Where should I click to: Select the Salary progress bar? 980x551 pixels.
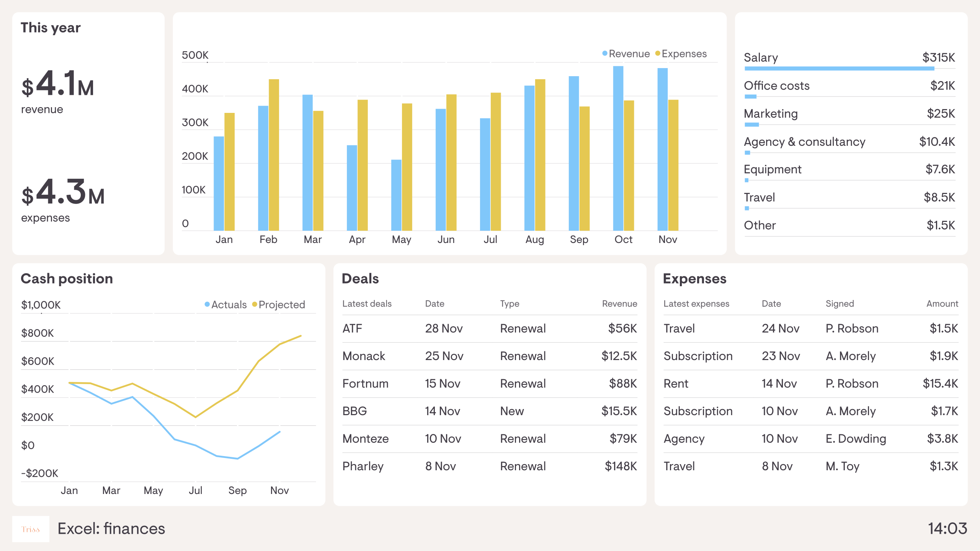(839, 69)
